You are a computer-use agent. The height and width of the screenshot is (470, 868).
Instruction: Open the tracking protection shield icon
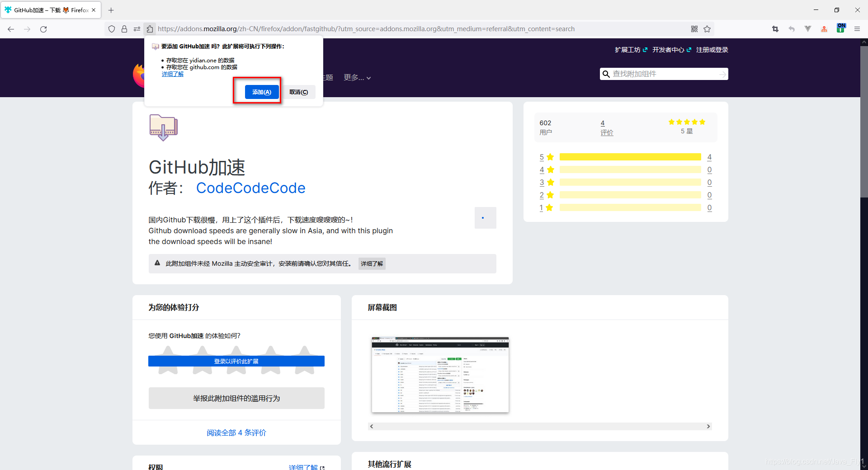(x=112, y=29)
